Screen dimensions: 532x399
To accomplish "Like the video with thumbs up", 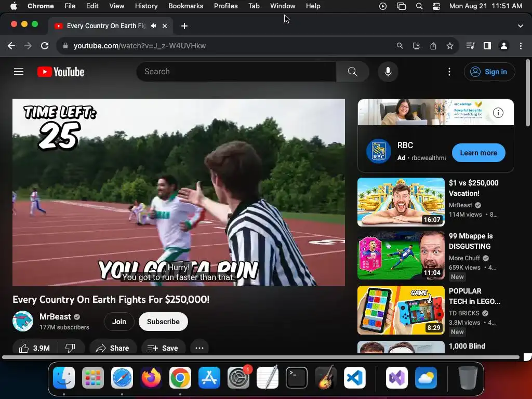I will click(x=35, y=348).
